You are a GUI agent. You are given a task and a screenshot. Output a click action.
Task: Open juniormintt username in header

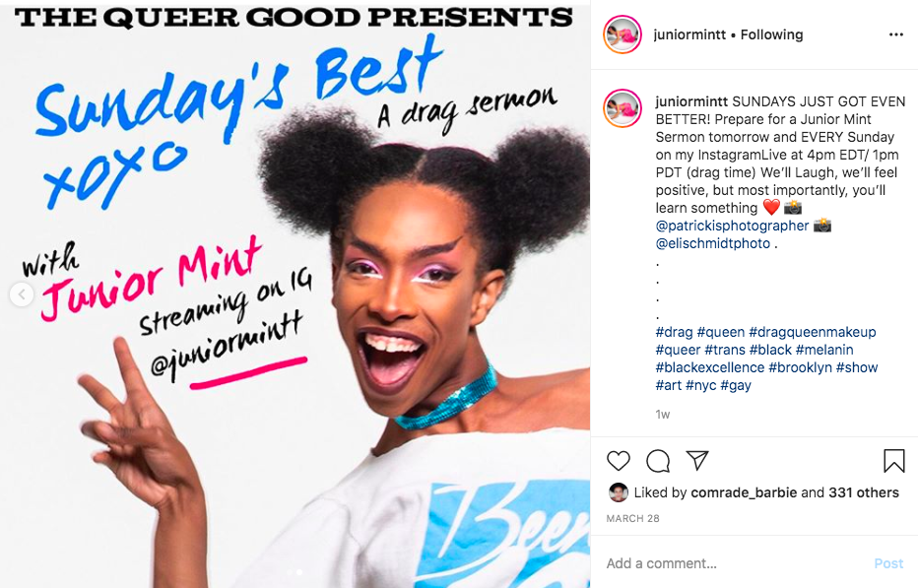[x=689, y=34]
